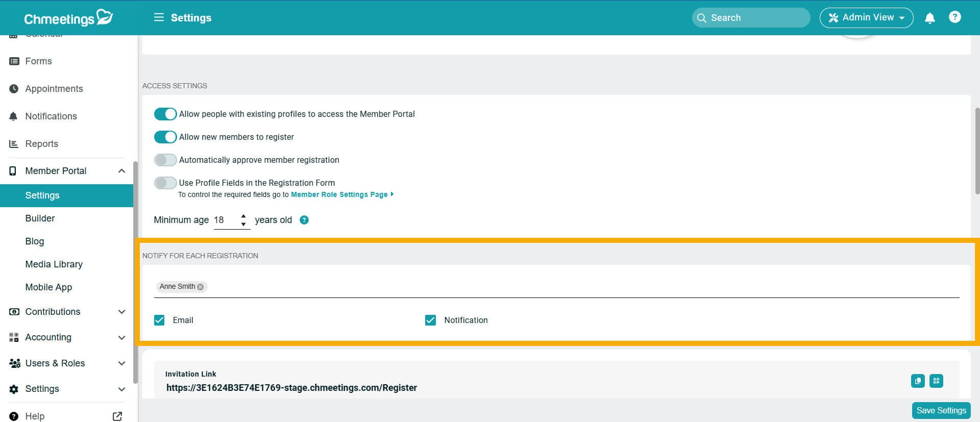Click the Save Settings button
980x422 pixels.
tap(941, 410)
